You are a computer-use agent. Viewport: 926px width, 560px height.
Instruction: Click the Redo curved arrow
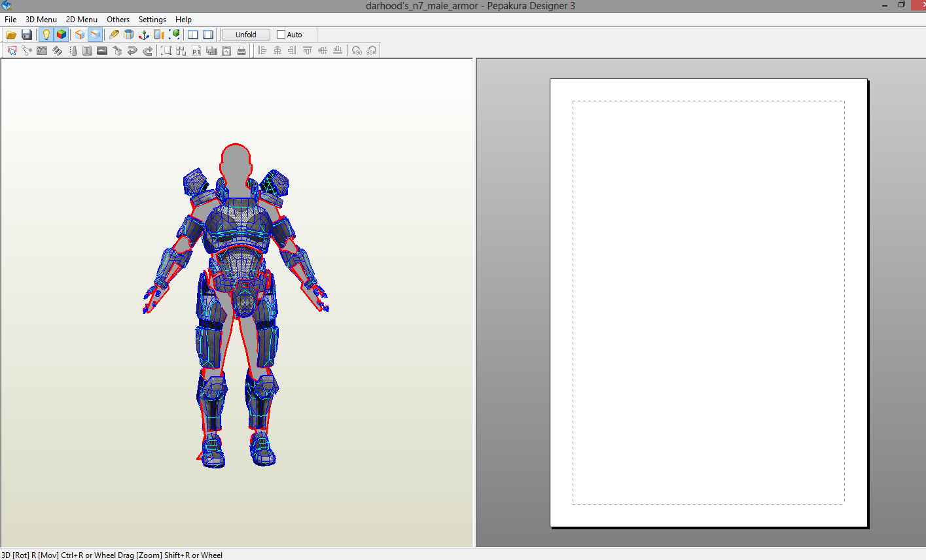click(x=147, y=50)
